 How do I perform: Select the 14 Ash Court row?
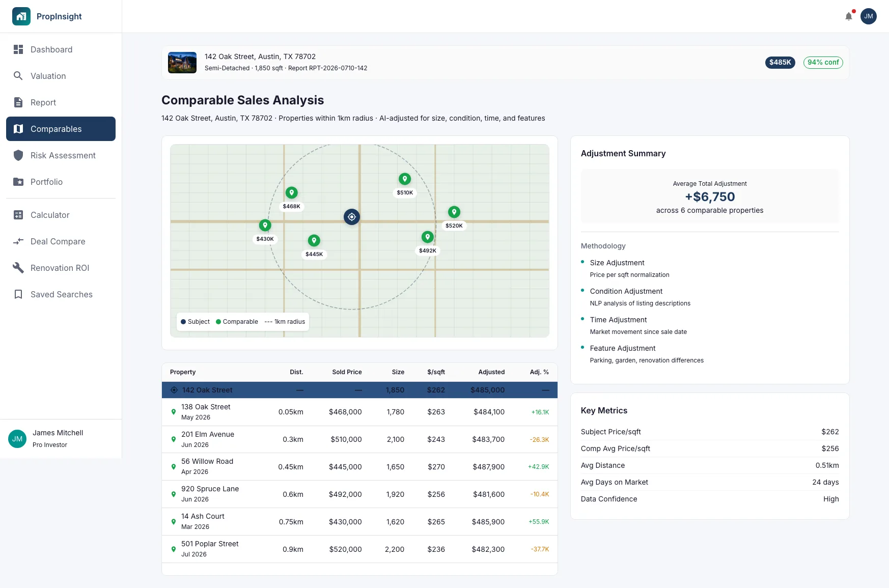(359, 522)
